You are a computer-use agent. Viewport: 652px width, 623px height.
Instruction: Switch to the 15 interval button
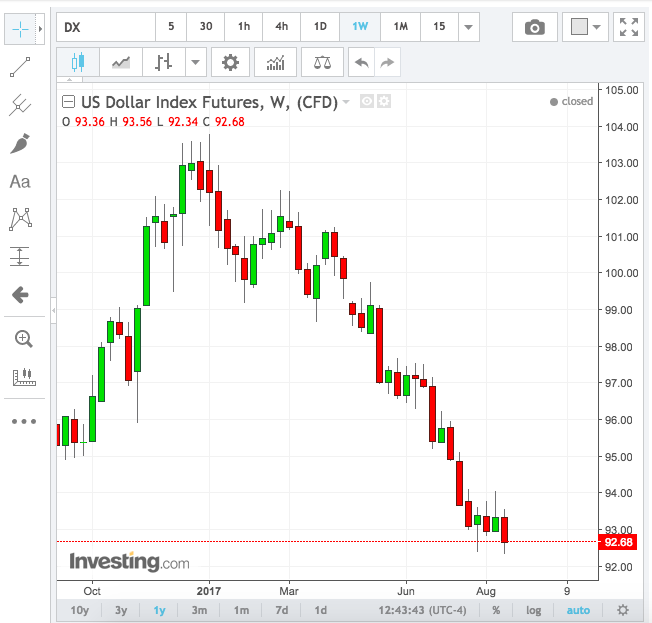tap(439, 27)
